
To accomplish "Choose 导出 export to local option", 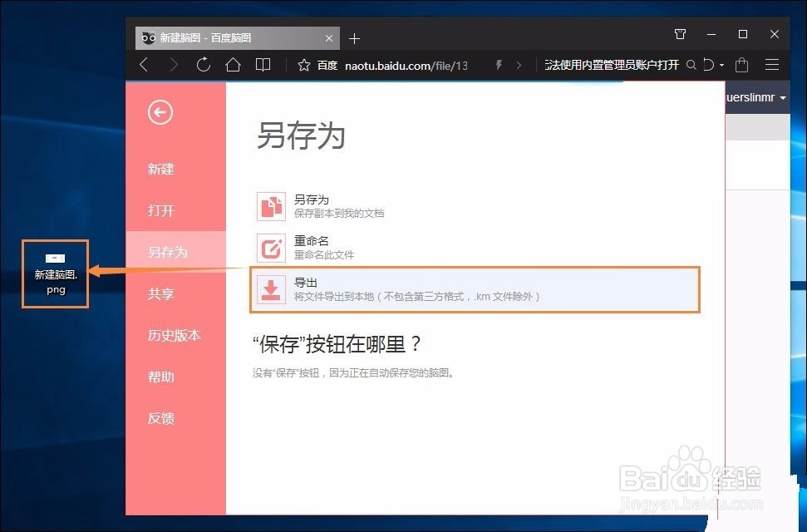I will (475, 289).
